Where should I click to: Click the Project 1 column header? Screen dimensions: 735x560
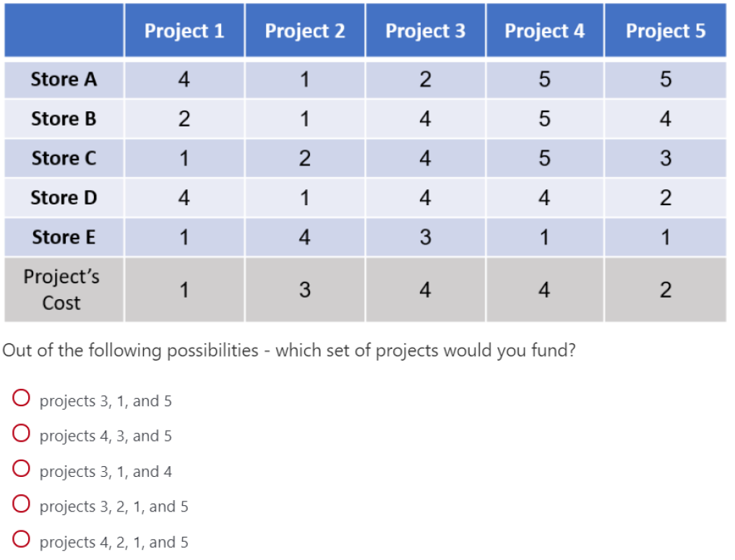click(184, 31)
